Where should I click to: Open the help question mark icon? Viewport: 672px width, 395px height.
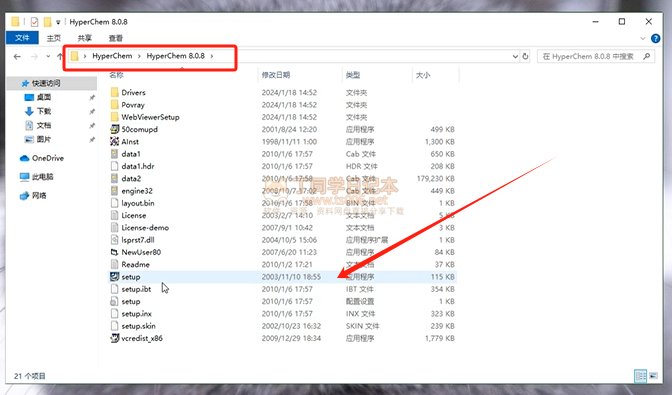pyautogui.click(x=656, y=38)
